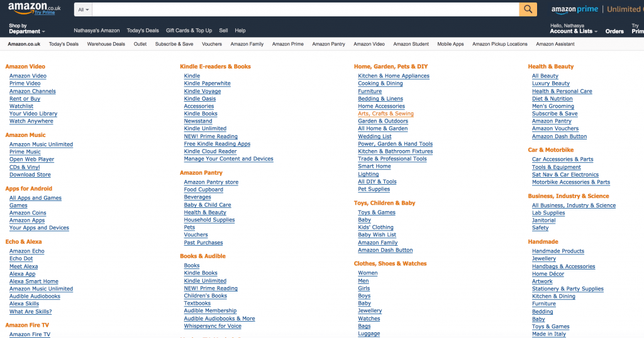Image resolution: width=644 pixels, height=338 pixels.
Task: Open Manage Your Content and Devices
Action: click(x=228, y=159)
